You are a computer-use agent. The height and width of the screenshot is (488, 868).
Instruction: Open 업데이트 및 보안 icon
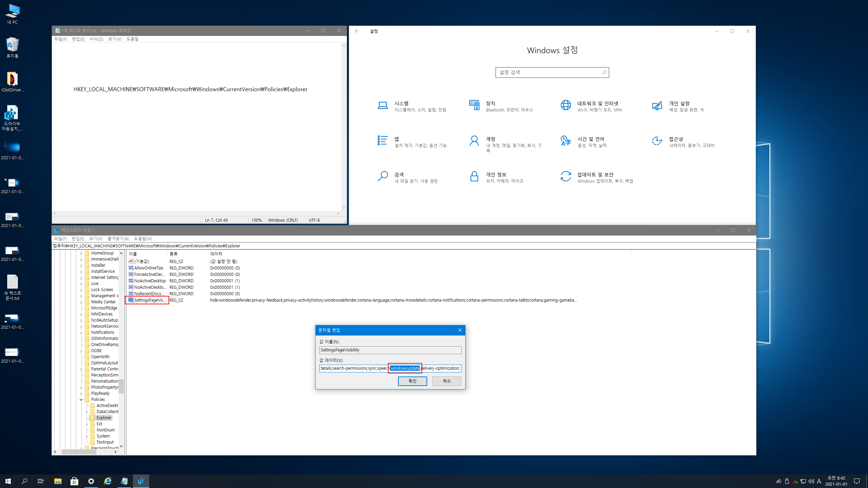point(566,177)
